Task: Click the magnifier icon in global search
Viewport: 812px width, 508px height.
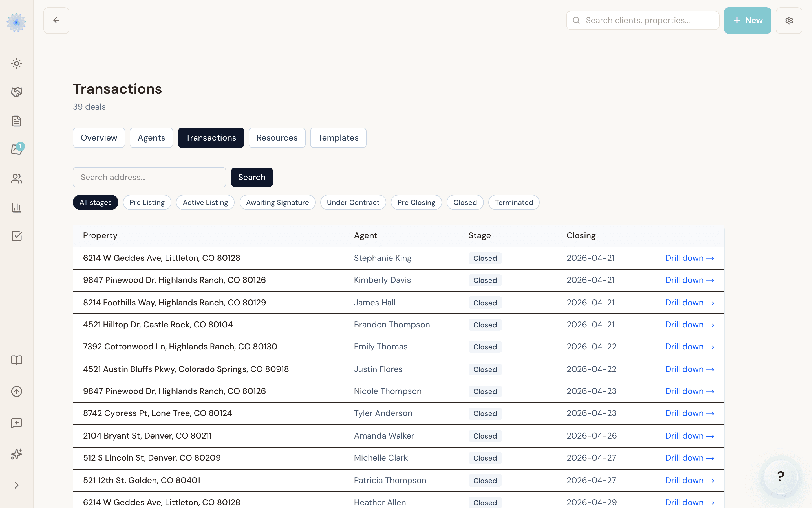Action: pyautogui.click(x=576, y=21)
